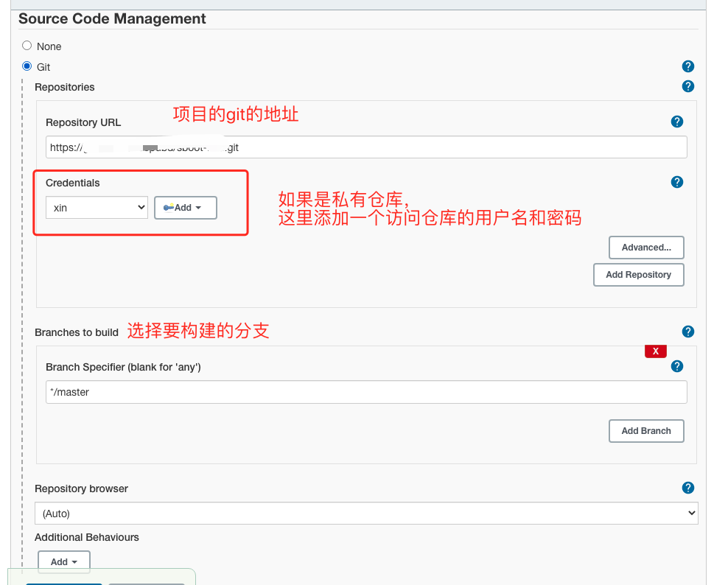728x585 pixels.
Task: Open help for Repository URL
Action: [x=677, y=122]
